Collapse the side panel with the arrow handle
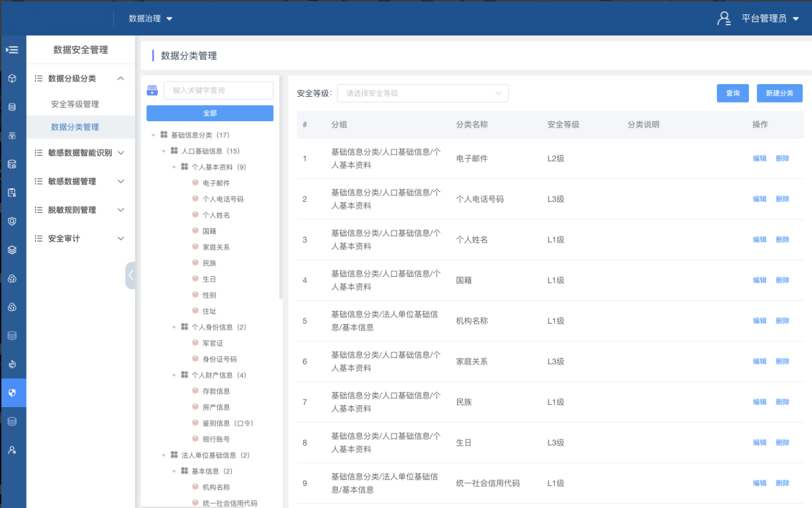Image resolution: width=812 pixels, height=508 pixels. click(130, 276)
